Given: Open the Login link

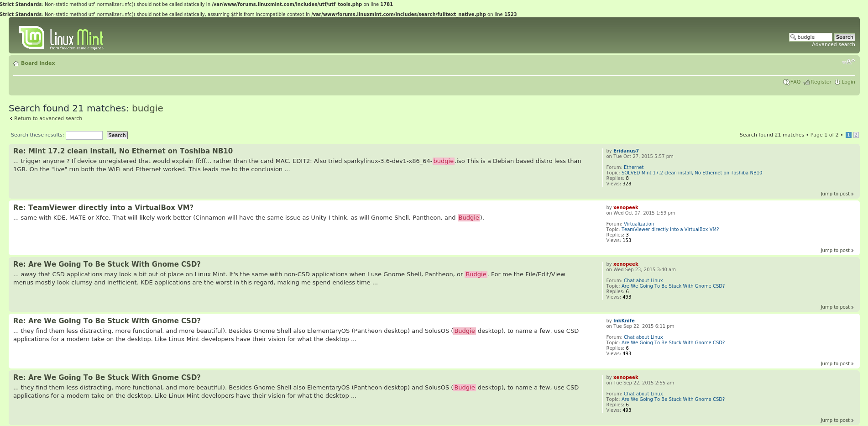Looking at the screenshot, I should point(848,82).
